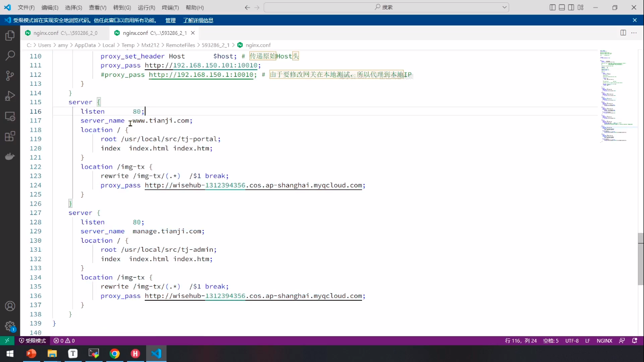Open the Remote Explorer view
This screenshot has height=362, width=644.
click(10, 116)
